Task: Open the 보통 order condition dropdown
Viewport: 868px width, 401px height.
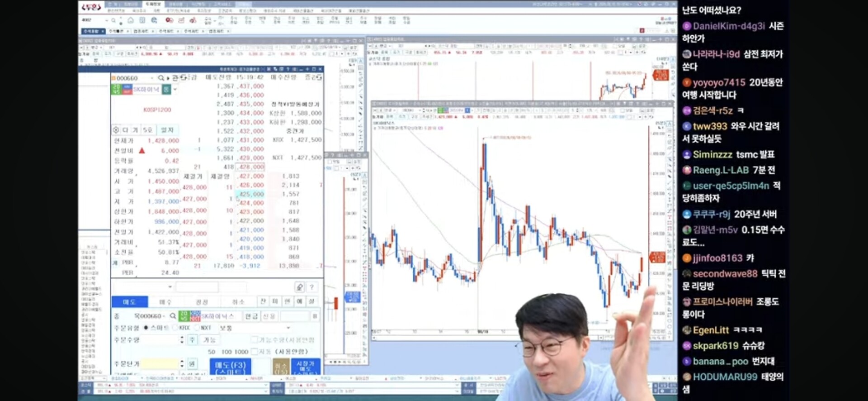Action: (255, 328)
